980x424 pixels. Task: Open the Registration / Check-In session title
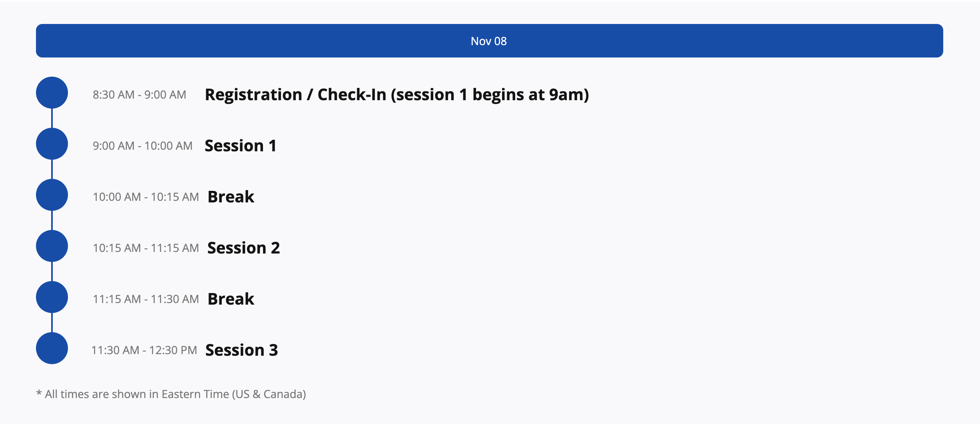pos(396,95)
